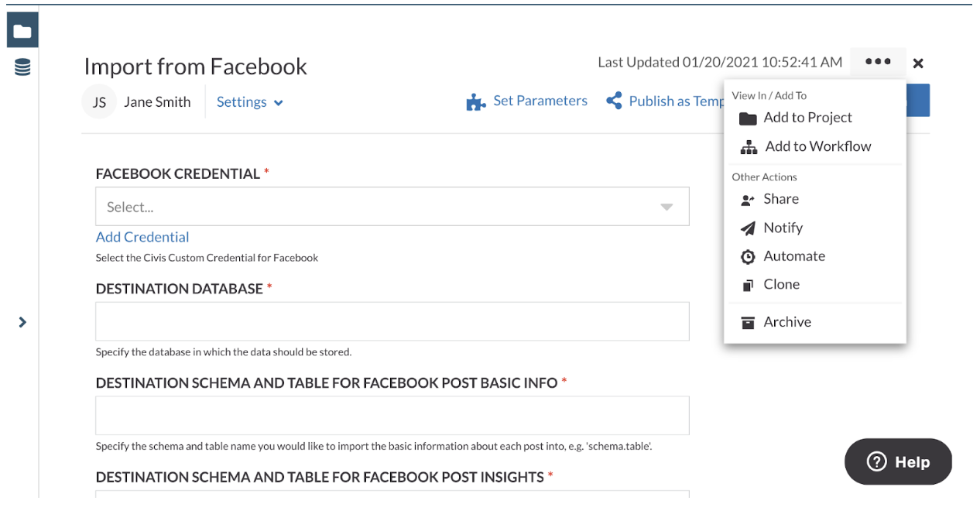Expand the collapsed left sidebar chevron

(x=22, y=322)
